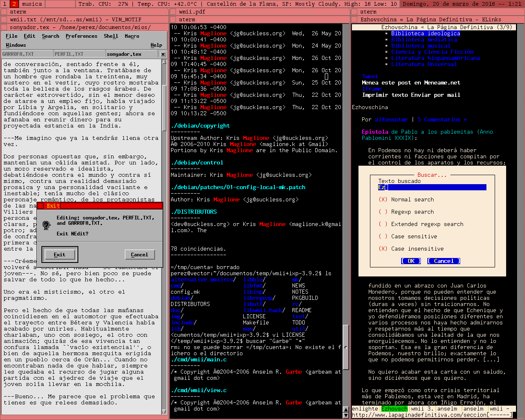525x420 pixels.
Task: Switch to the 'wmii 3.' ELinks tab
Action: click(x=422, y=409)
